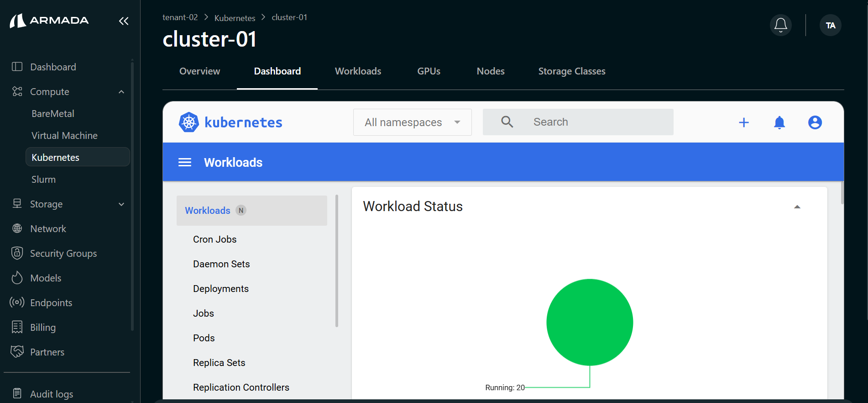The image size is (868, 403).
Task: Open Virtual Machine in sidebar
Action: point(64,135)
